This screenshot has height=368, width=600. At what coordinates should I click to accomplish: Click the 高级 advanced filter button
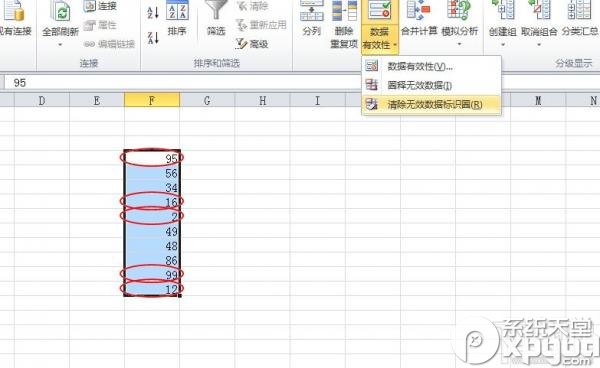(x=253, y=44)
